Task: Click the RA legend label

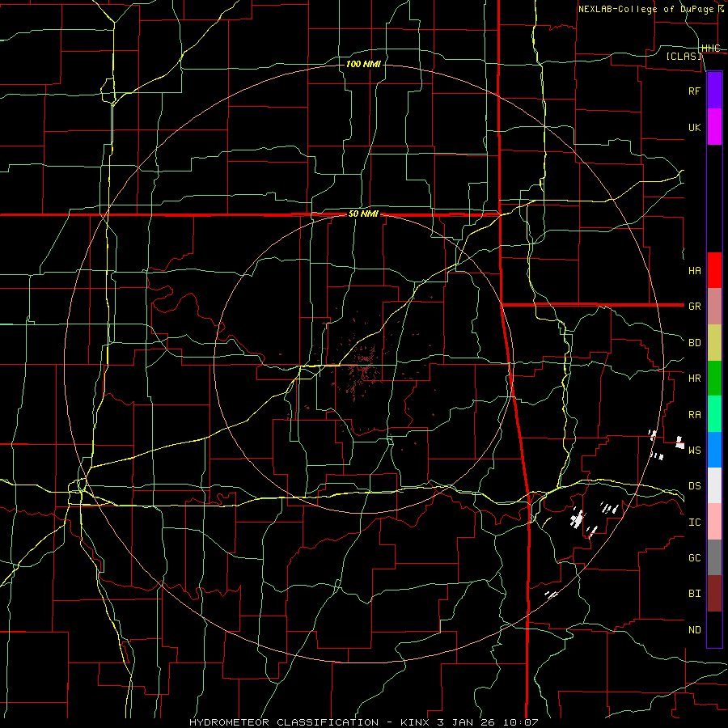Action: 694,415
